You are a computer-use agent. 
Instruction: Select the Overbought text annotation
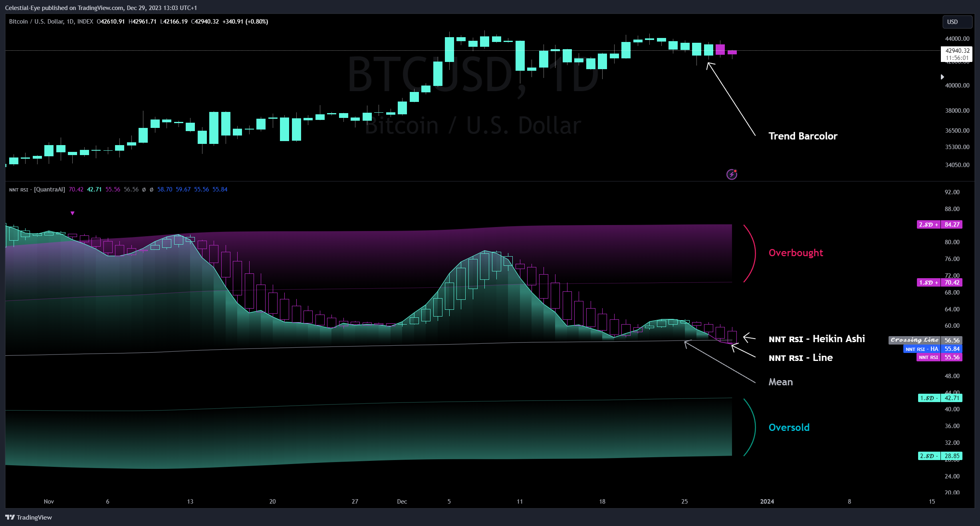(x=796, y=253)
